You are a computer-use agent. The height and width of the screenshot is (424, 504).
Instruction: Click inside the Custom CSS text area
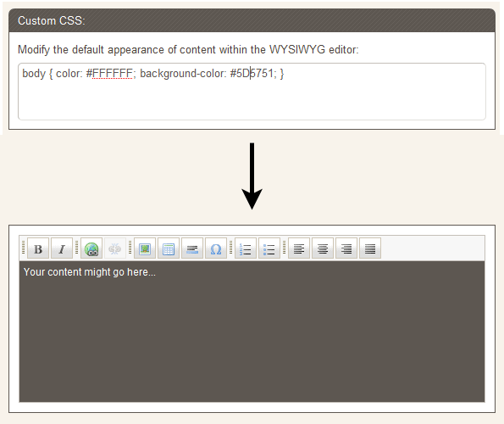click(252, 92)
